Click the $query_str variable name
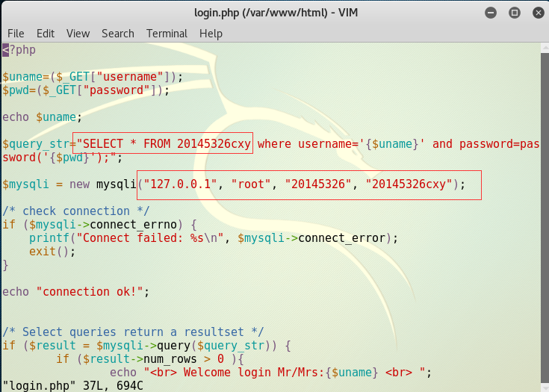The width and height of the screenshot is (549, 392). click(x=36, y=144)
